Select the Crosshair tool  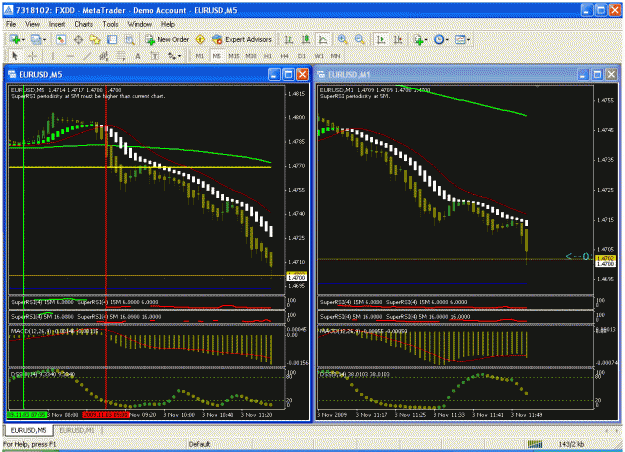(x=33, y=56)
